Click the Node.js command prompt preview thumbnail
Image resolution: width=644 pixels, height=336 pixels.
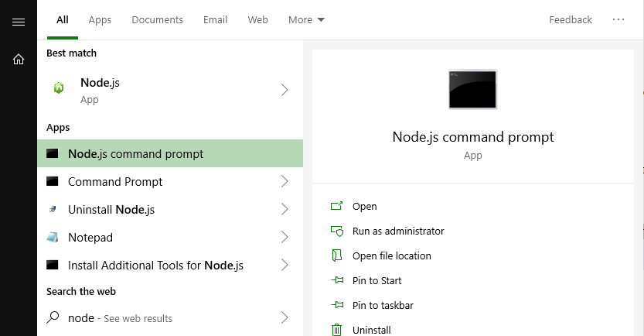[x=473, y=89]
